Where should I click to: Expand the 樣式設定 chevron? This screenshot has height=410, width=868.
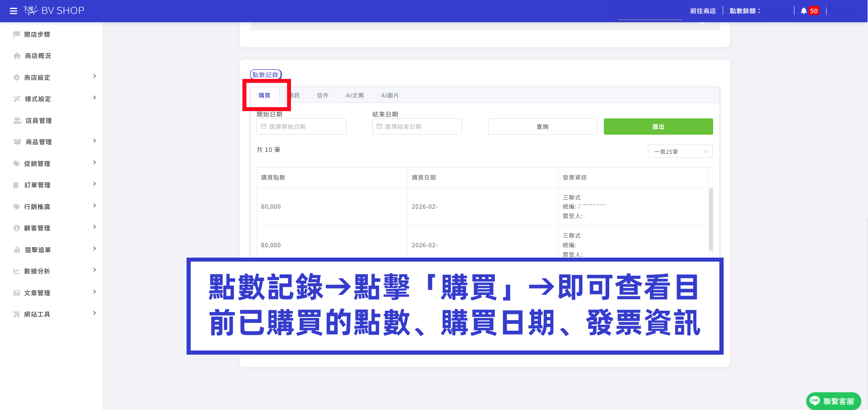(x=94, y=98)
